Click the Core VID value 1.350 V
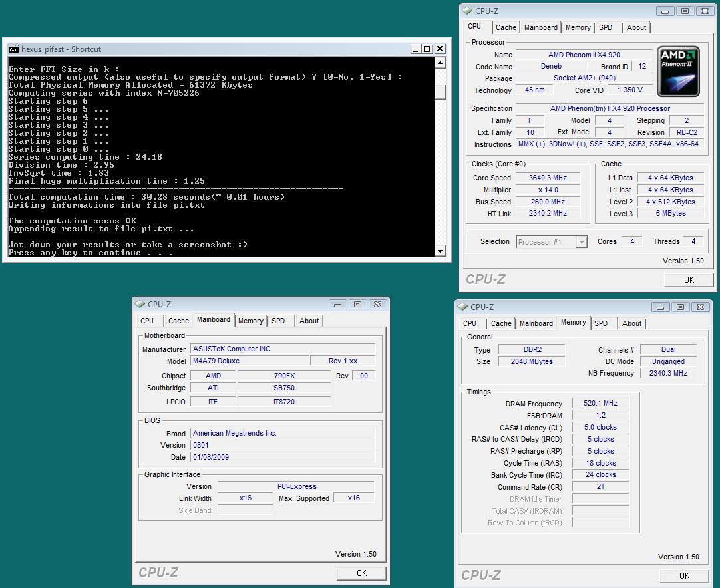The width and height of the screenshot is (720, 588). pyautogui.click(x=630, y=90)
